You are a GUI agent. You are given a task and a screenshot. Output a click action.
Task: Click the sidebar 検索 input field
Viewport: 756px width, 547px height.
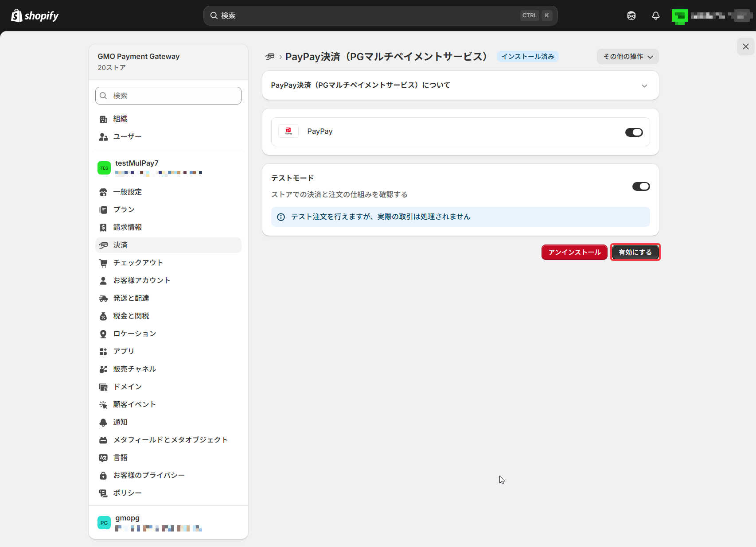pos(168,96)
